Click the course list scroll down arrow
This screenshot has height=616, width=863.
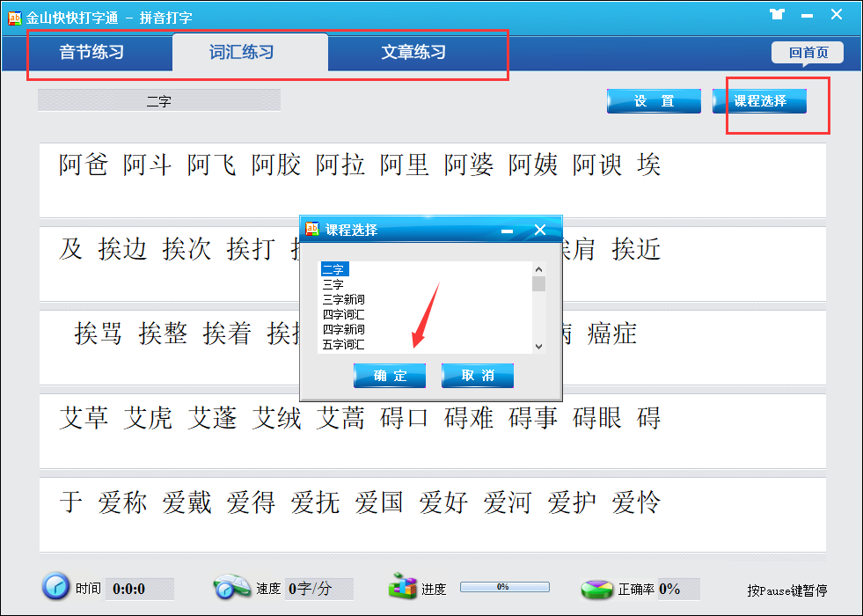[538, 346]
